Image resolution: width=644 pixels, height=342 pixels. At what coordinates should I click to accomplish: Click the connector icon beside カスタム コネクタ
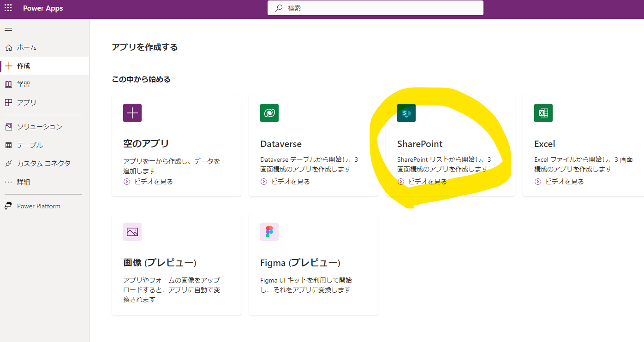[8, 164]
